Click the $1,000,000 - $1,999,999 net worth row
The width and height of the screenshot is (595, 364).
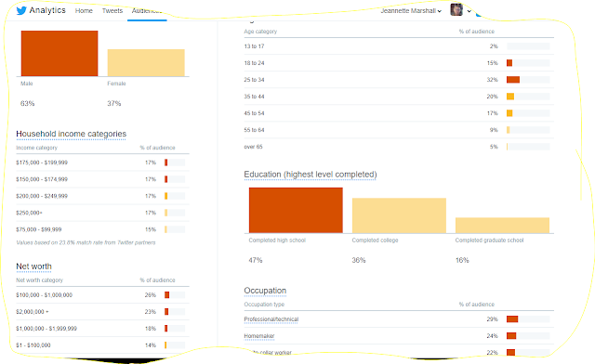pos(102,329)
